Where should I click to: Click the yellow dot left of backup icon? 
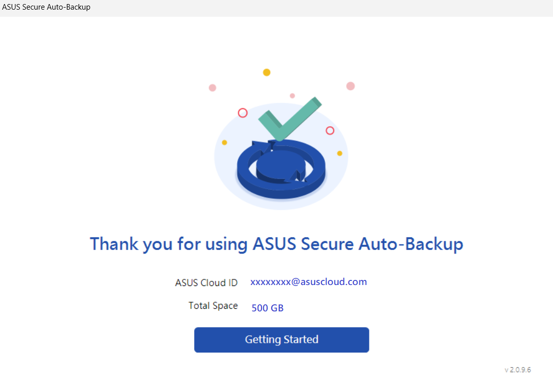(225, 142)
